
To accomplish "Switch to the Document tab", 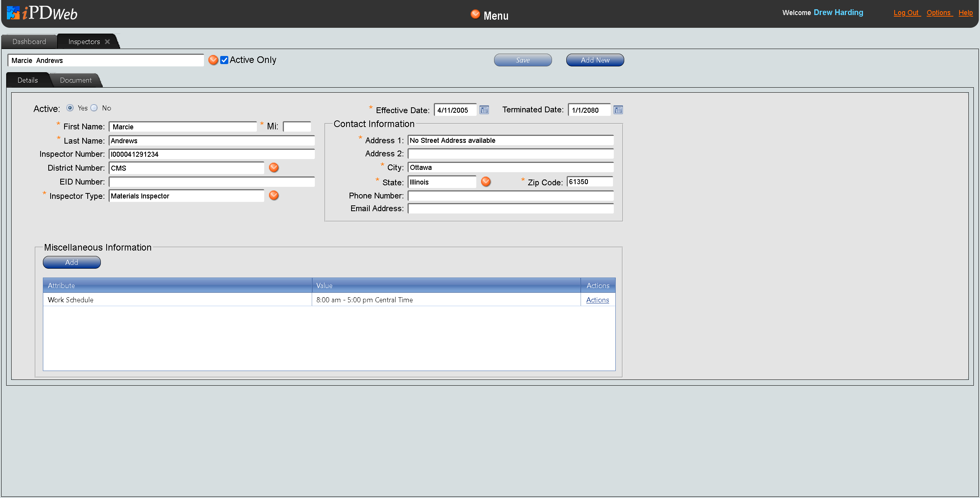I will pyautogui.click(x=76, y=80).
